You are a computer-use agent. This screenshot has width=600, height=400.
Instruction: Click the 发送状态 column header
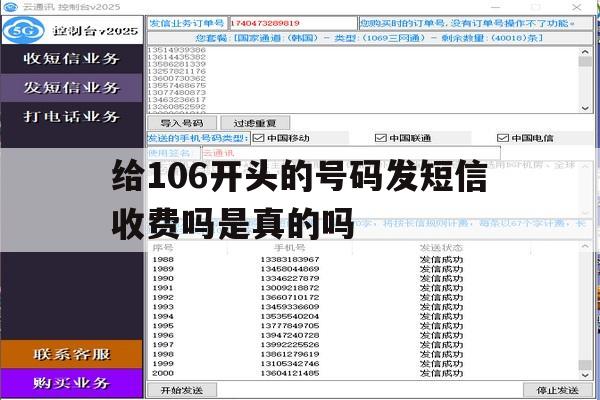point(441,248)
